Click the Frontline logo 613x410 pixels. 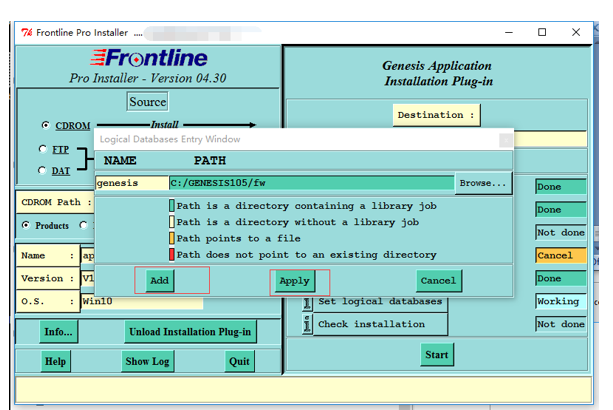pyautogui.click(x=149, y=58)
